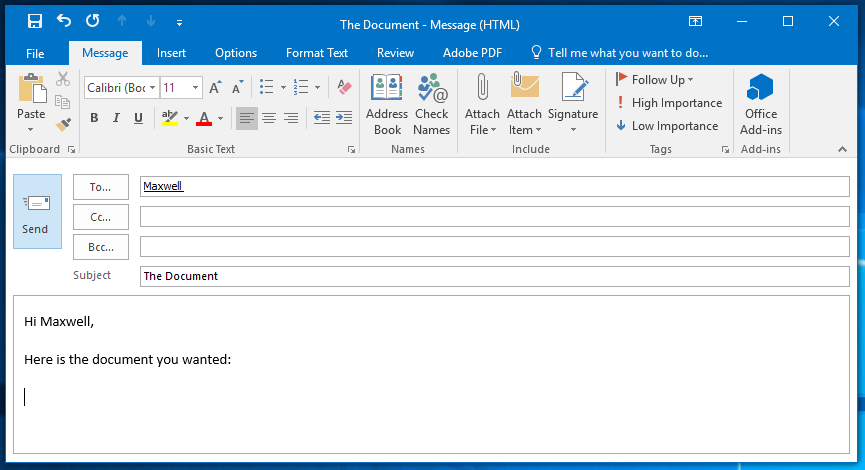
Task: Open the Basic Text dialog launcher
Action: pyautogui.click(x=351, y=149)
